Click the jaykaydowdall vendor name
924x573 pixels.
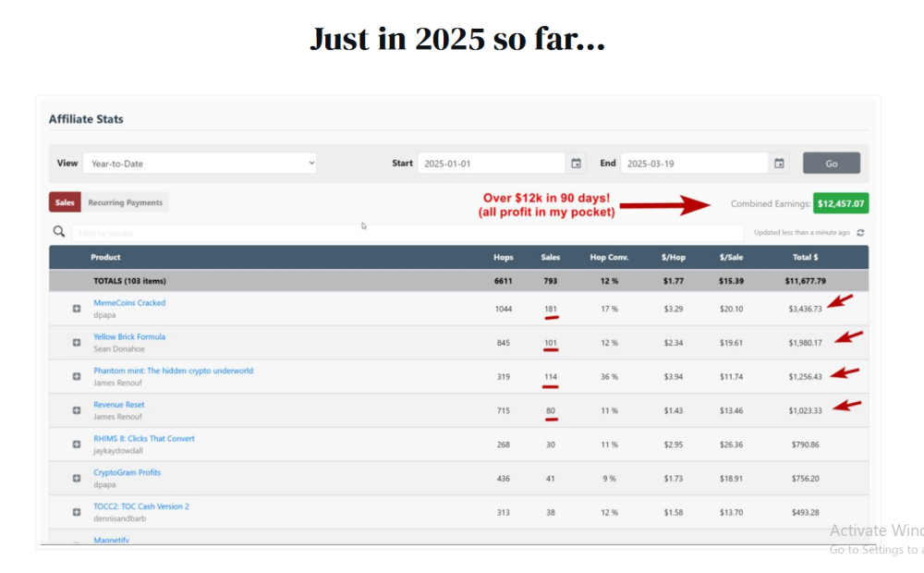coord(118,451)
